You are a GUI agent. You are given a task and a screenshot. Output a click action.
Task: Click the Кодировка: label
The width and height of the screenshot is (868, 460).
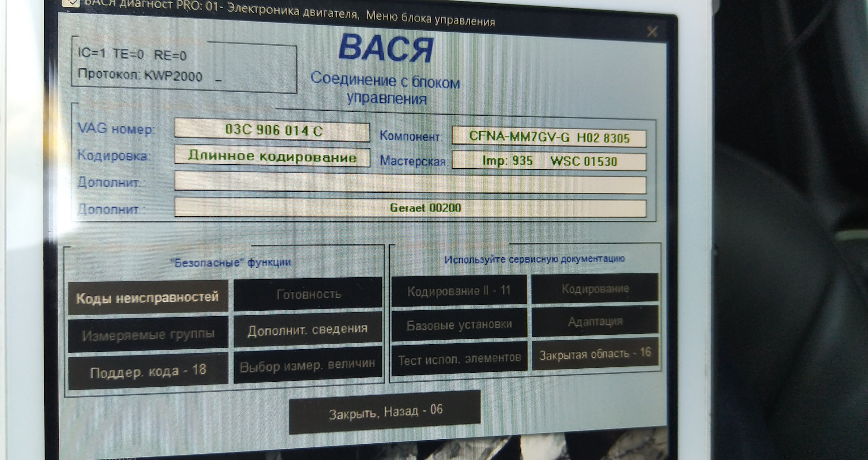coord(113,155)
